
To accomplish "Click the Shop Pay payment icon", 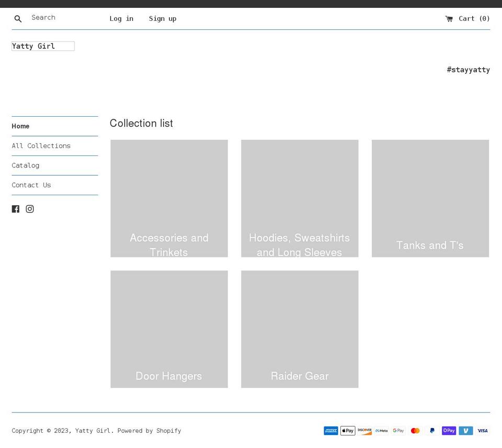I will pos(449,431).
